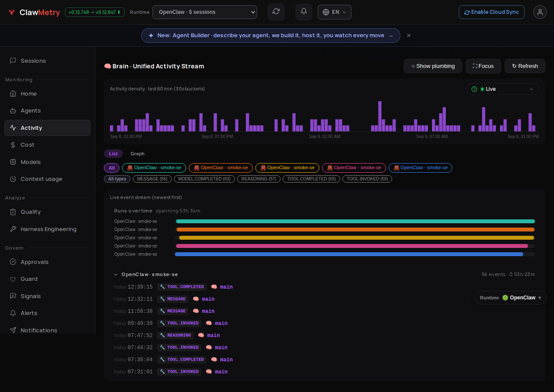554x392 pixels.
Task: Toggle Focus mode
Action: tap(483, 66)
